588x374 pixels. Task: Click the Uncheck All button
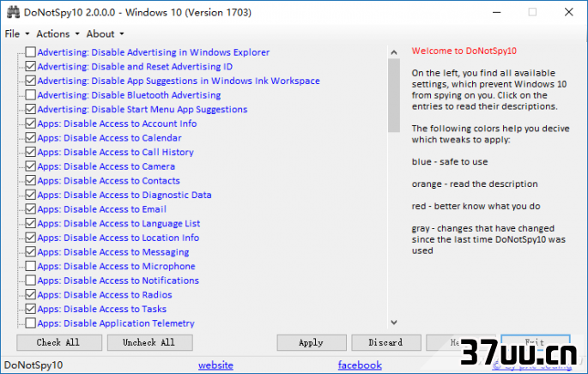(x=150, y=342)
